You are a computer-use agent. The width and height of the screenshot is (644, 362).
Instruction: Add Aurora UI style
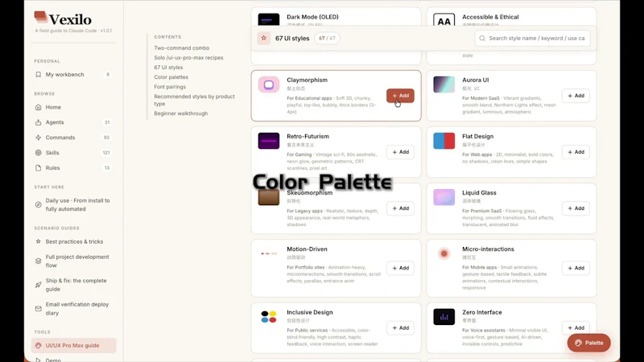(x=576, y=96)
